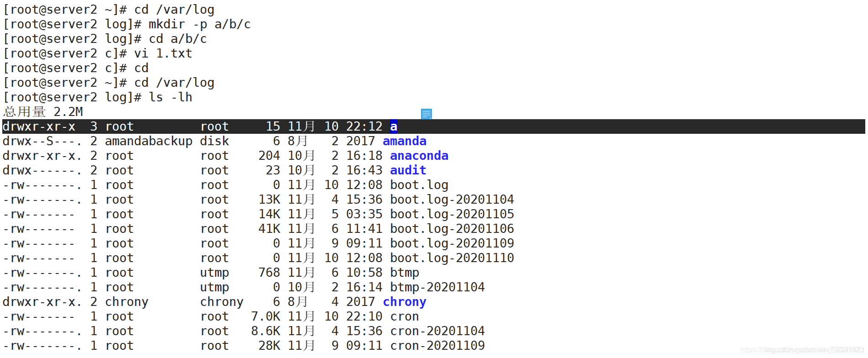This screenshot has height=358, width=868.
Task: Click the 'btmp' file name sized 768
Action: click(405, 273)
